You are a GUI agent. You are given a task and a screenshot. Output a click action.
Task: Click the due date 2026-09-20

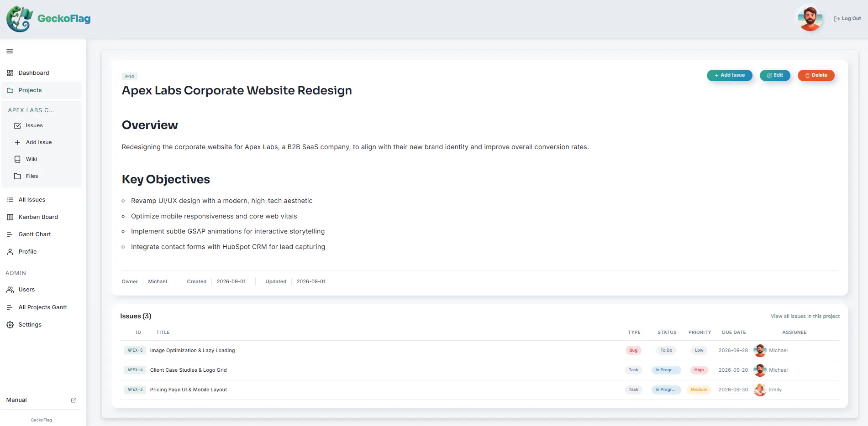733,370
